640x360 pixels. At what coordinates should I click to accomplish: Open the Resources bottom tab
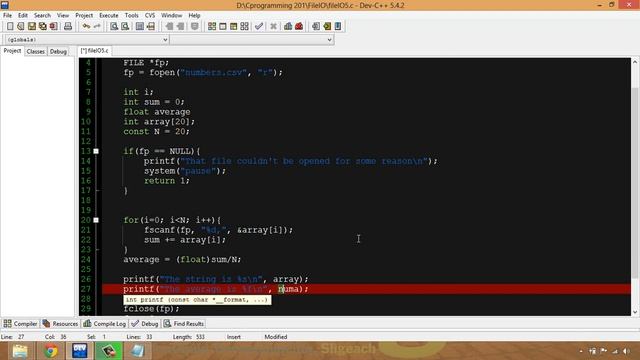click(60, 324)
